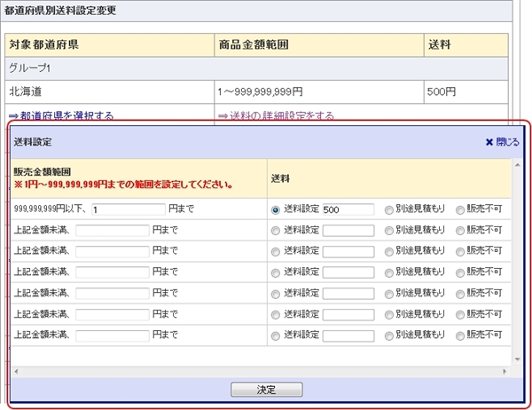The image size is (532, 410).
Task: Click the vertical scrollbar down arrow
Action: pyautogui.click(x=519, y=359)
